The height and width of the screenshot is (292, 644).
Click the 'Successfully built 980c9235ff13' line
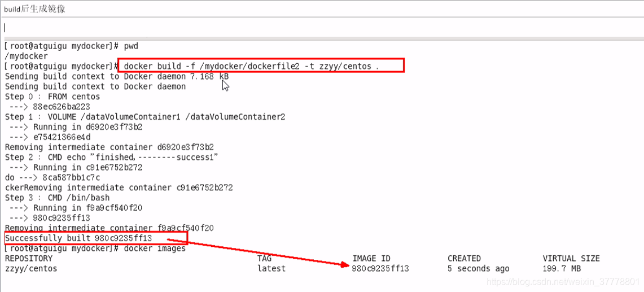click(78, 238)
